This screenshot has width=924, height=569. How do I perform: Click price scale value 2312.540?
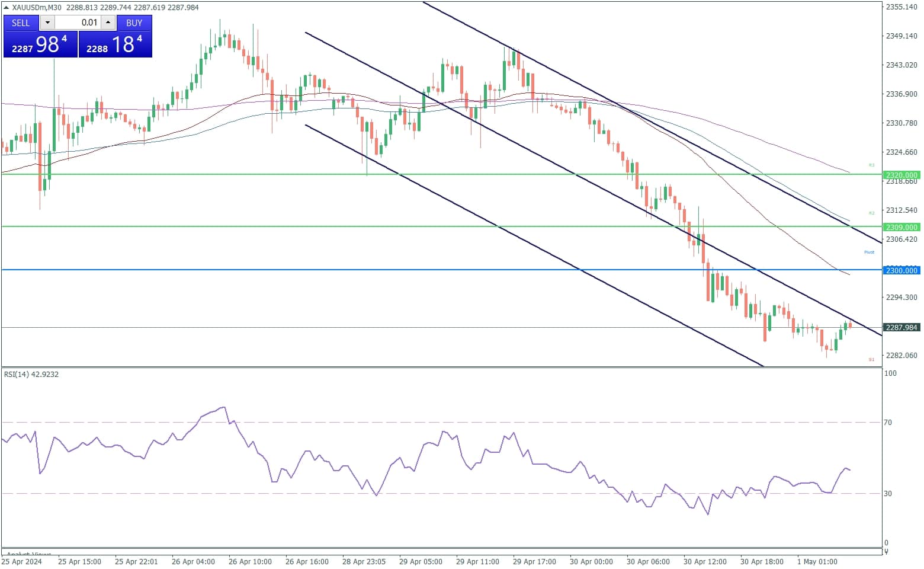tap(901, 210)
